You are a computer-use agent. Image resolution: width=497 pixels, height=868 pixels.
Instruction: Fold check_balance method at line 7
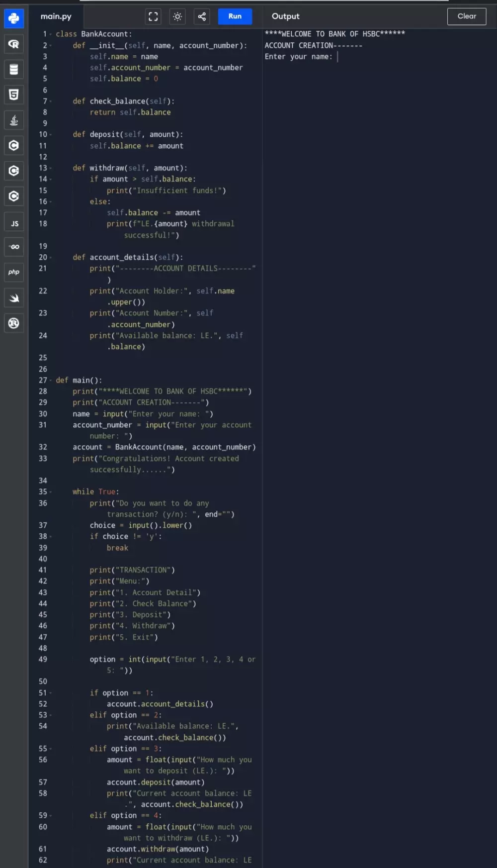click(x=51, y=101)
